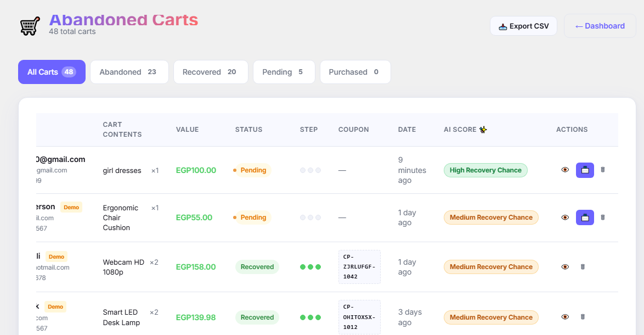
Task: Click the ACTIONS column header
Action: tap(572, 130)
